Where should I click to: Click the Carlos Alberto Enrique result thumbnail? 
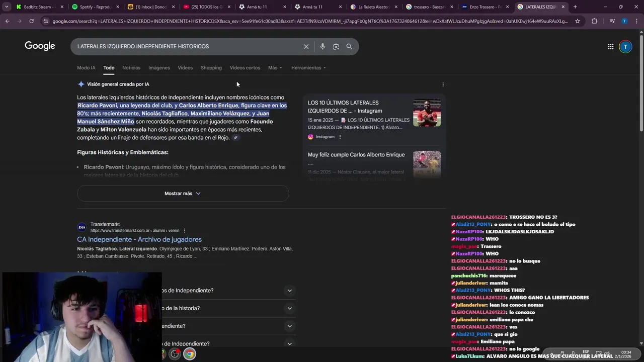coord(427,164)
